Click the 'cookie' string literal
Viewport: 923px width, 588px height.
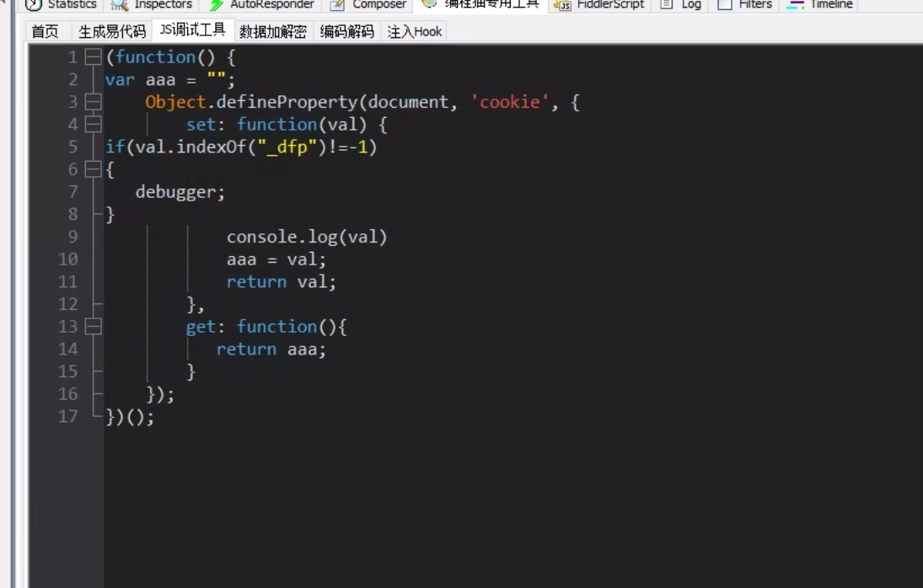point(510,102)
